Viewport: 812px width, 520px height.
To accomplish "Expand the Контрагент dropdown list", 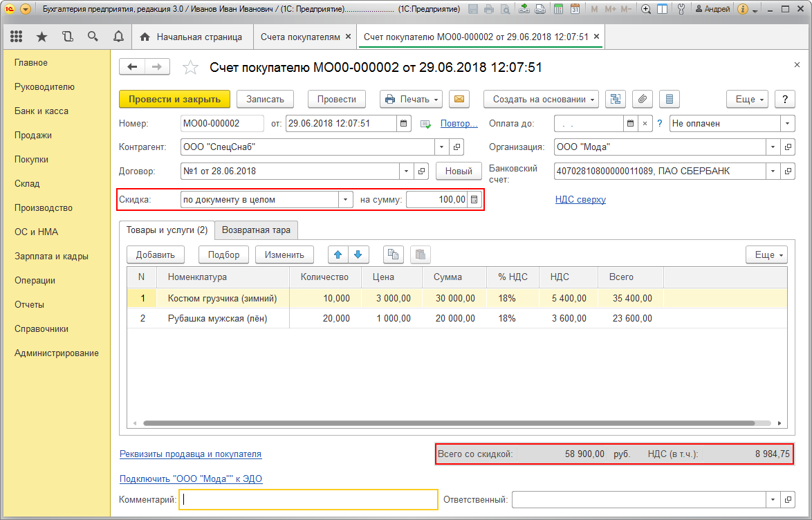I will (441, 147).
